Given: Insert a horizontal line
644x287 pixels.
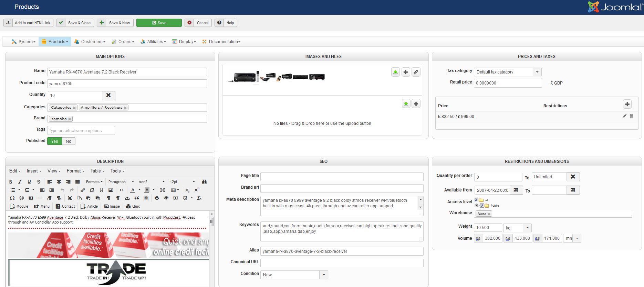Looking at the screenshot, I should pyautogui.click(x=40, y=198).
